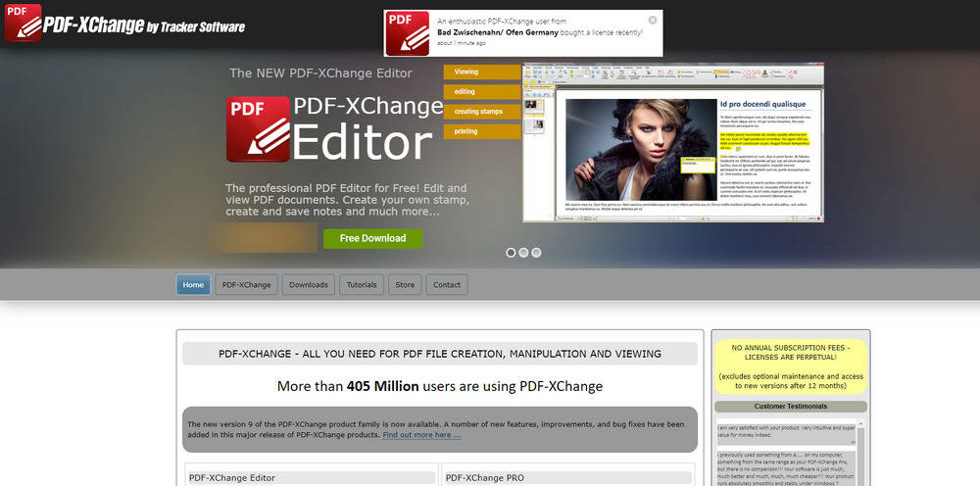Image resolution: width=980 pixels, height=486 pixels.
Task: Open the Home navigation item
Action: coord(193,285)
